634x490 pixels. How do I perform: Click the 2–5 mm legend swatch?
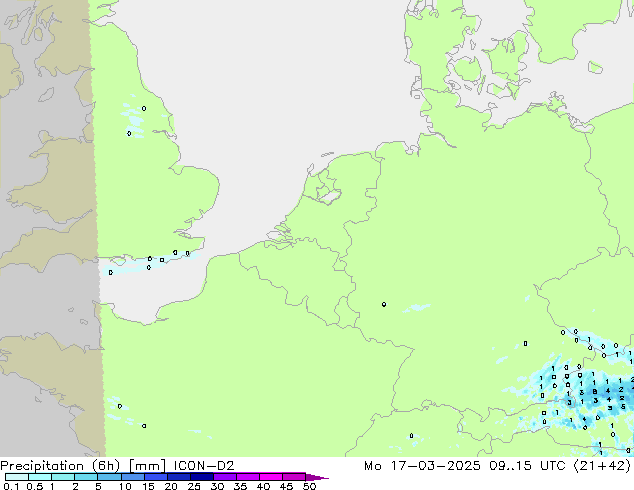click(x=86, y=477)
